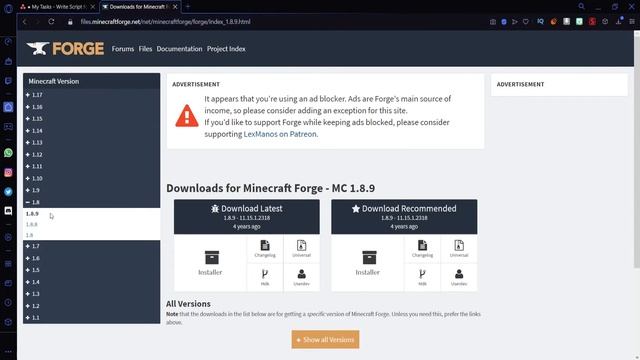Open Twitter in browser sidebar
Screen dimensions: 640x360
8,191
